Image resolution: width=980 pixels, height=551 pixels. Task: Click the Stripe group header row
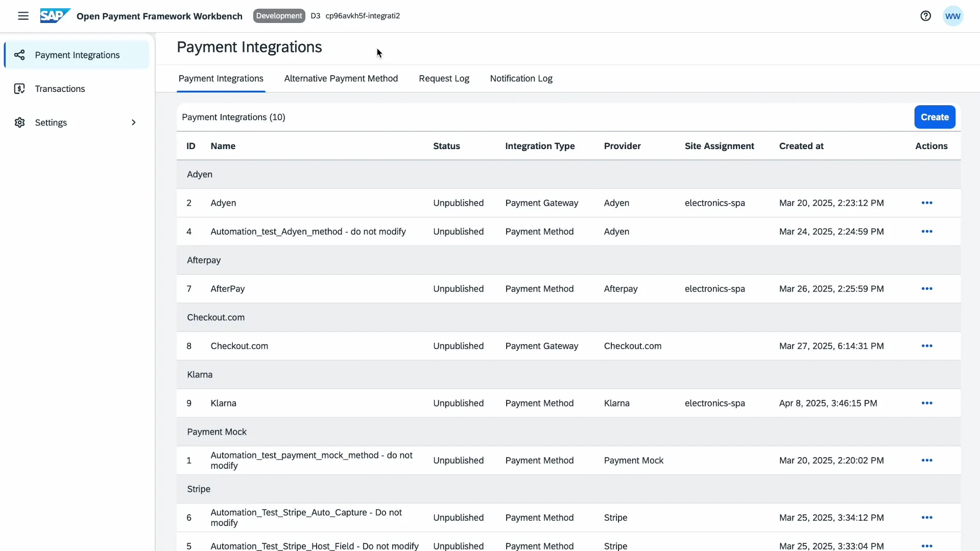point(568,489)
